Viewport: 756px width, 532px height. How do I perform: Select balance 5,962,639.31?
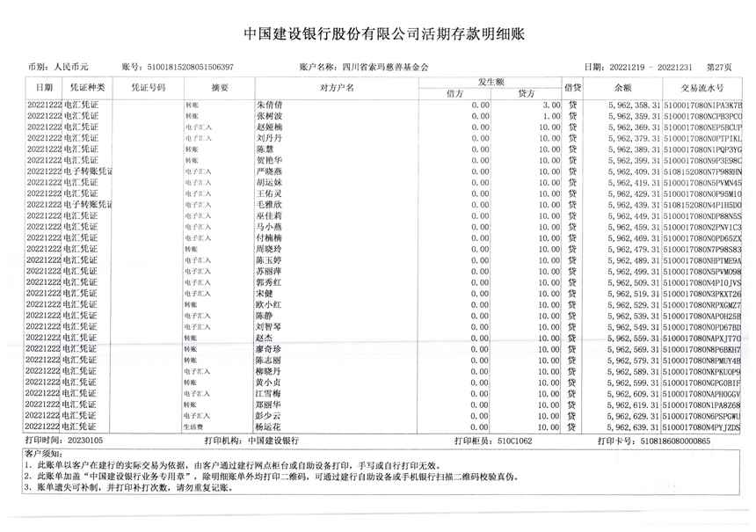click(633, 426)
